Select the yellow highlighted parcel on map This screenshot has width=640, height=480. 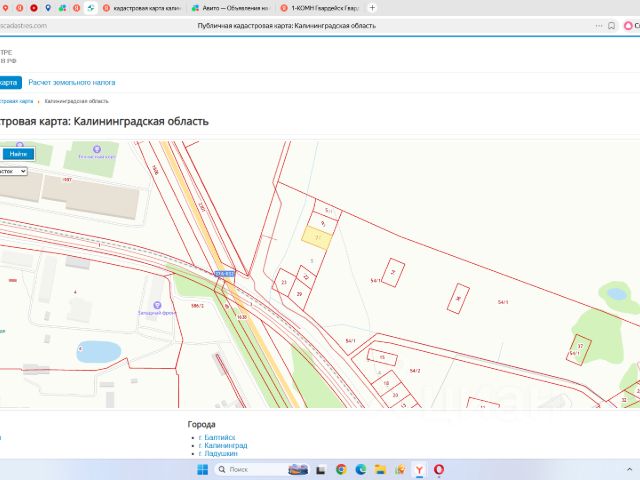click(x=317, y=238)
